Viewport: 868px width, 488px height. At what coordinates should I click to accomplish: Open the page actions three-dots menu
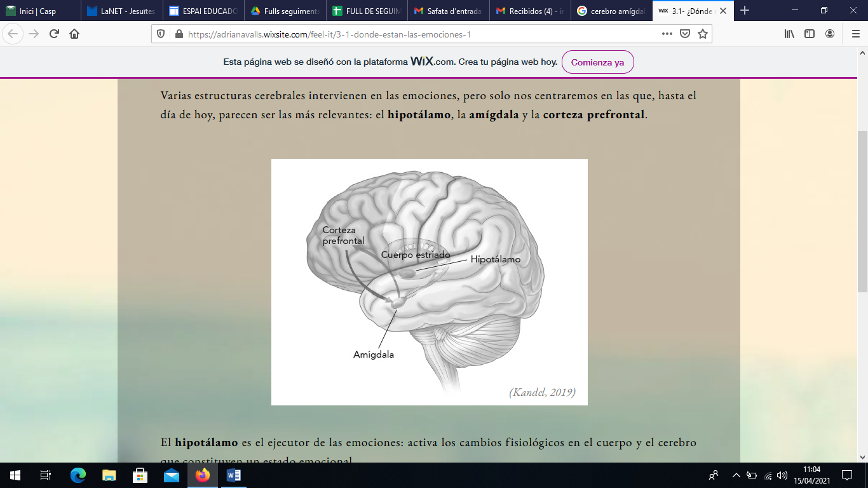667,34
